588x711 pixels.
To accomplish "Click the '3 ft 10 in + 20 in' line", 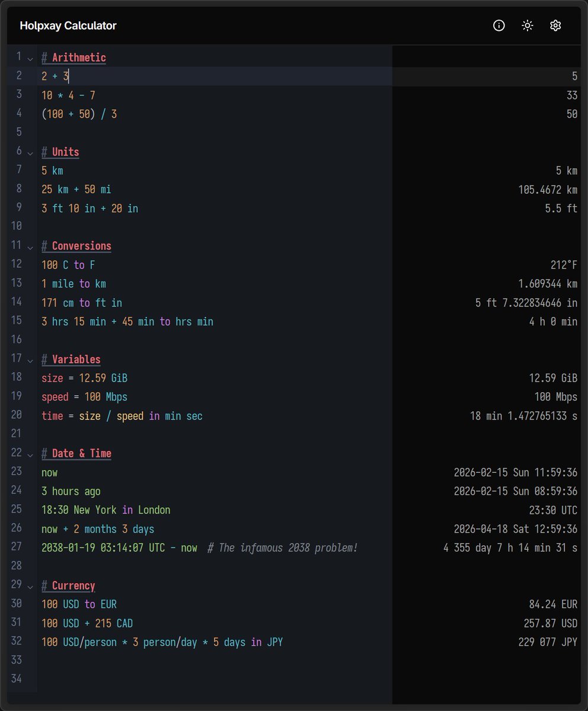I will (90, 209).
